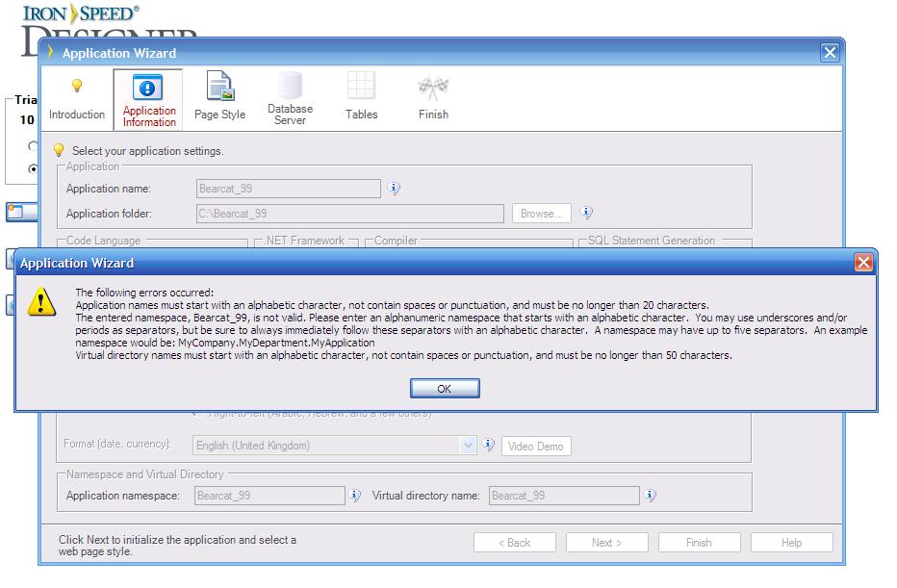This screenshot has width=897, height=588.
Task: Show info for Virtual directory name
Action: pyautogui.click(x=650, y=496)
